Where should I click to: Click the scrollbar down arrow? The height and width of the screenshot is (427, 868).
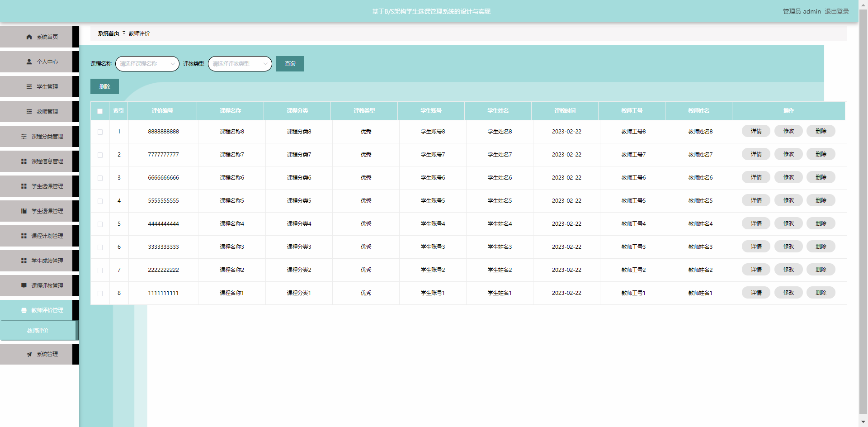pyautogui.click(x=863, y=422)
